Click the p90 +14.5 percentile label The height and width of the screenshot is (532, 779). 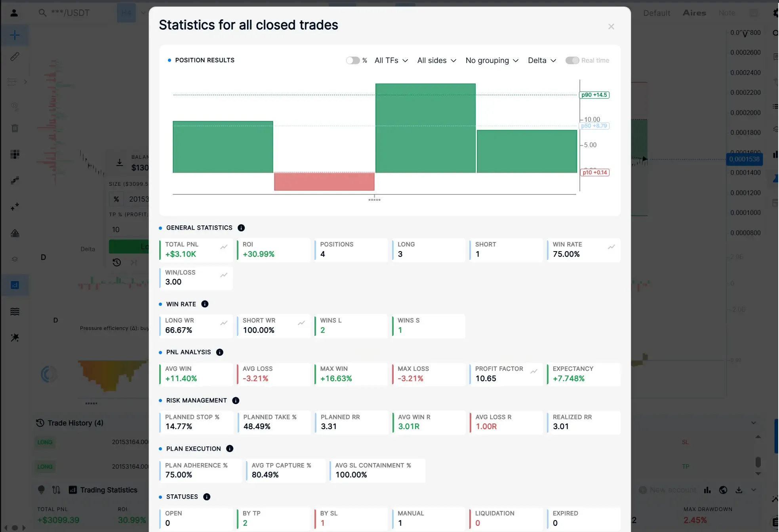(x=594, y=95)
